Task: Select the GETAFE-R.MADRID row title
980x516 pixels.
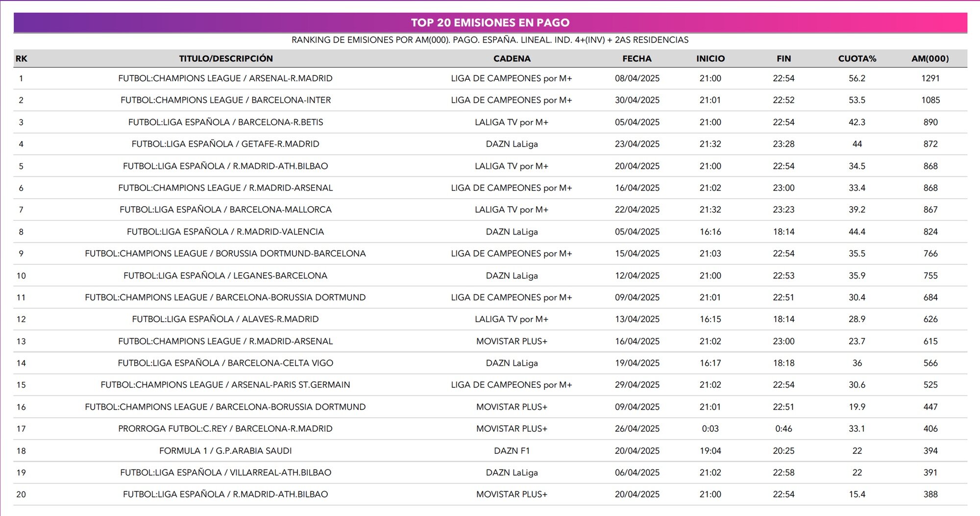Action: (x=225, y=144)
